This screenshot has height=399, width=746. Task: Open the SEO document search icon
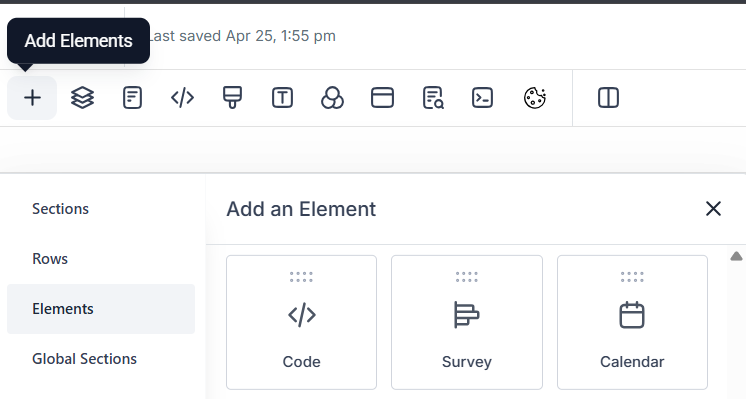(432, 98)
